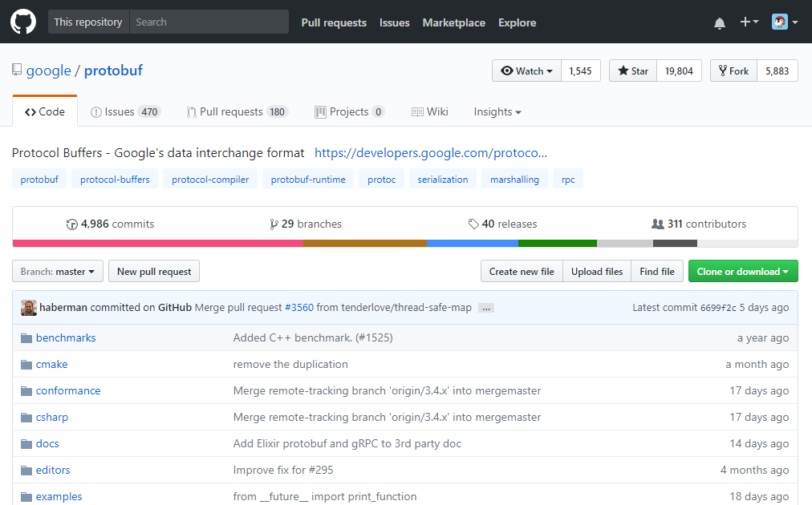Switch to the Pull requests tab
The width and height of the screenshot is (812, 505).
pos(238,111)
